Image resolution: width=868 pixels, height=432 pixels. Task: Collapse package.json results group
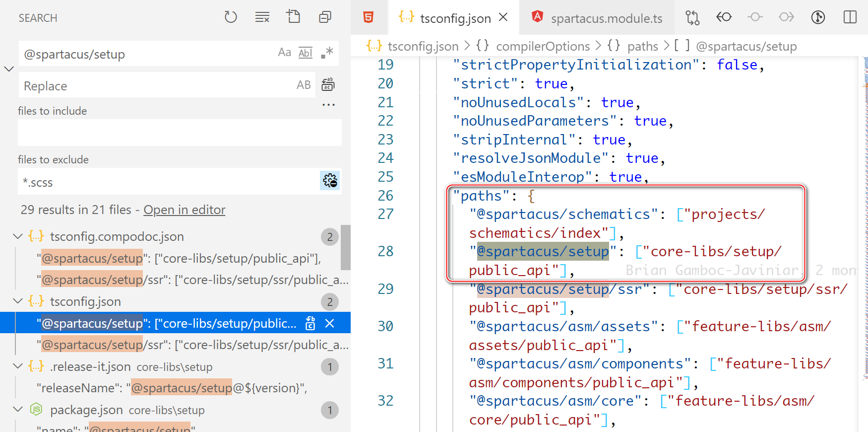(18, 410)
